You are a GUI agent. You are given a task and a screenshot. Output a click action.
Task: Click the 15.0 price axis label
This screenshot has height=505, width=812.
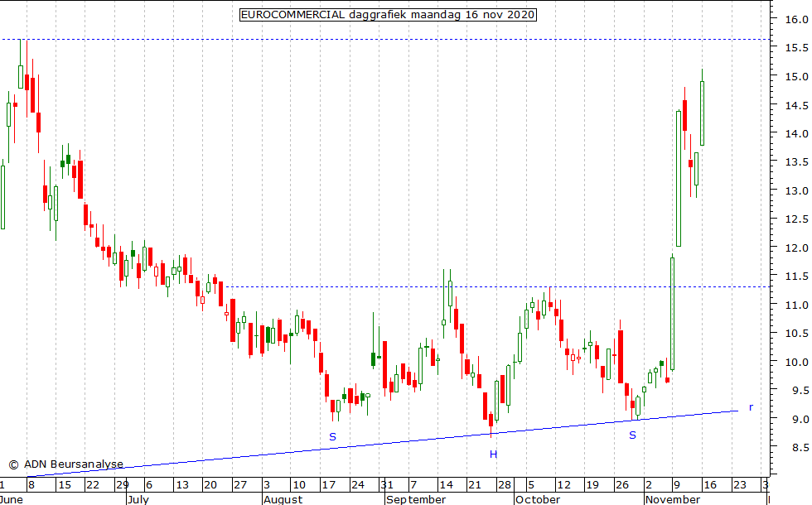(796, 76)
